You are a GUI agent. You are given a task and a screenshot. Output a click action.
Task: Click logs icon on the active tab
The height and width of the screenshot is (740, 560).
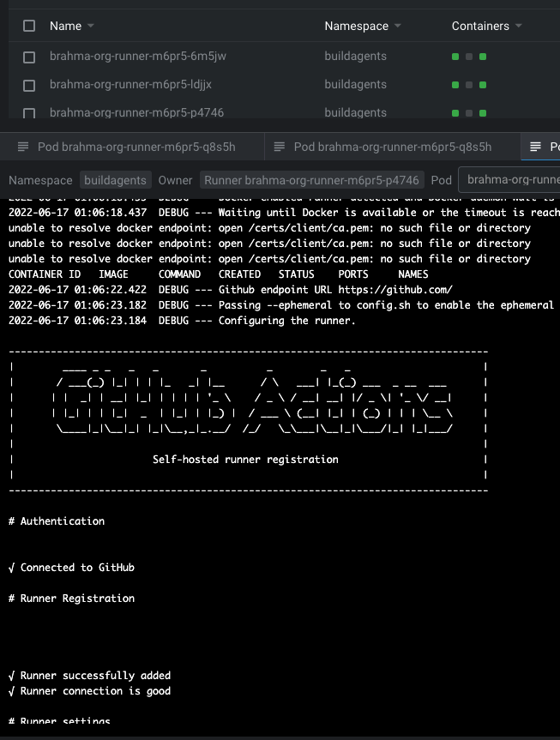[535, 147]
